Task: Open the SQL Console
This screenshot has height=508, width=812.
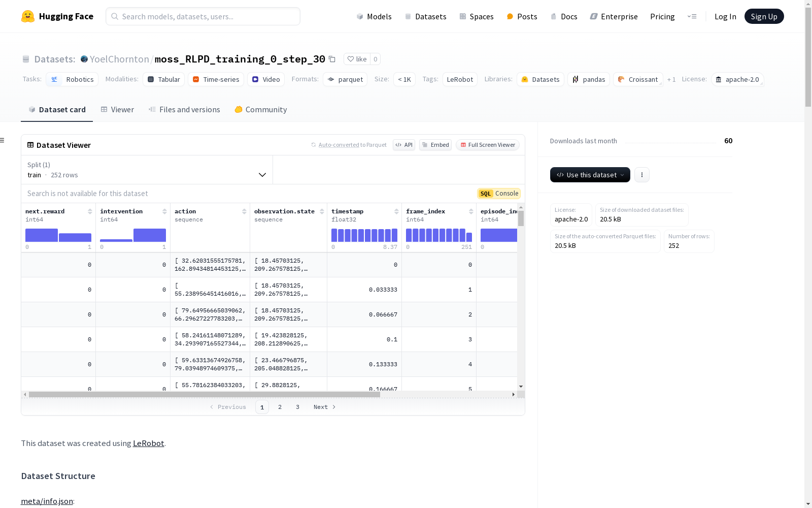Action: pos(499,194)
